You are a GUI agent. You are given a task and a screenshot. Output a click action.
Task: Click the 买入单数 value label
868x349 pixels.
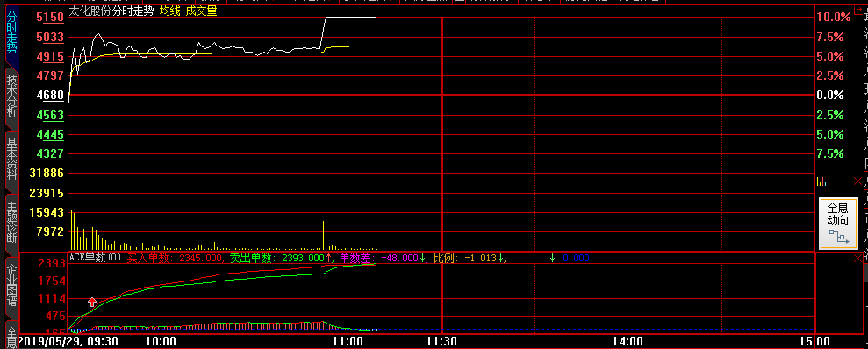tap(175, 258)
